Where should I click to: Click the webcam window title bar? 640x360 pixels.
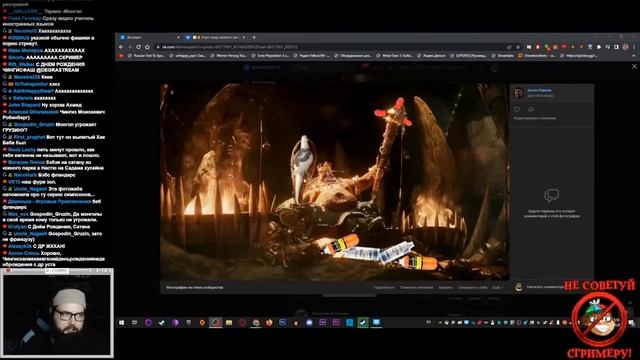tap(57, 271)
